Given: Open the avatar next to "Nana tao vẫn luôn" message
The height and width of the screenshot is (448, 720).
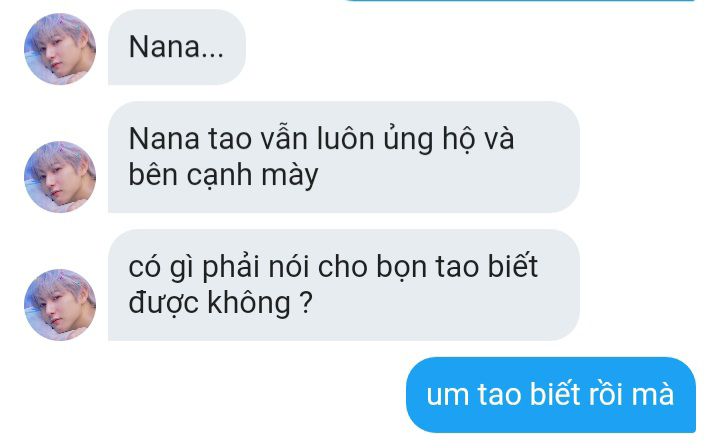Looking at the screenshot, I should tap(60, 177).
